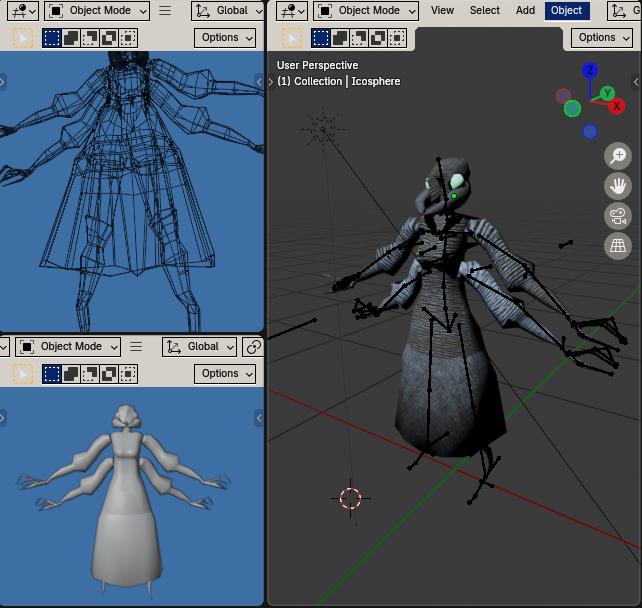The image size is (642, 608).
Task: Open the Options dropdown in the bottom-left viewport
Action: pos(227,374)
